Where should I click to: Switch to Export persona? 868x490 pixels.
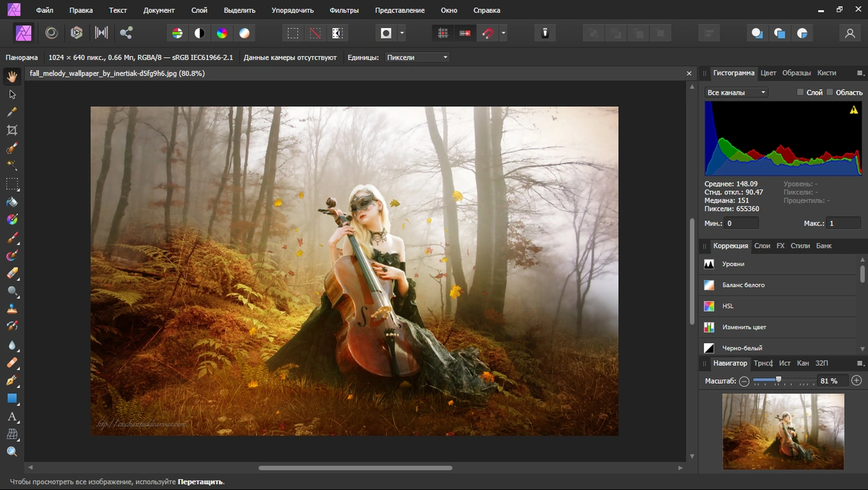point(126,33)
